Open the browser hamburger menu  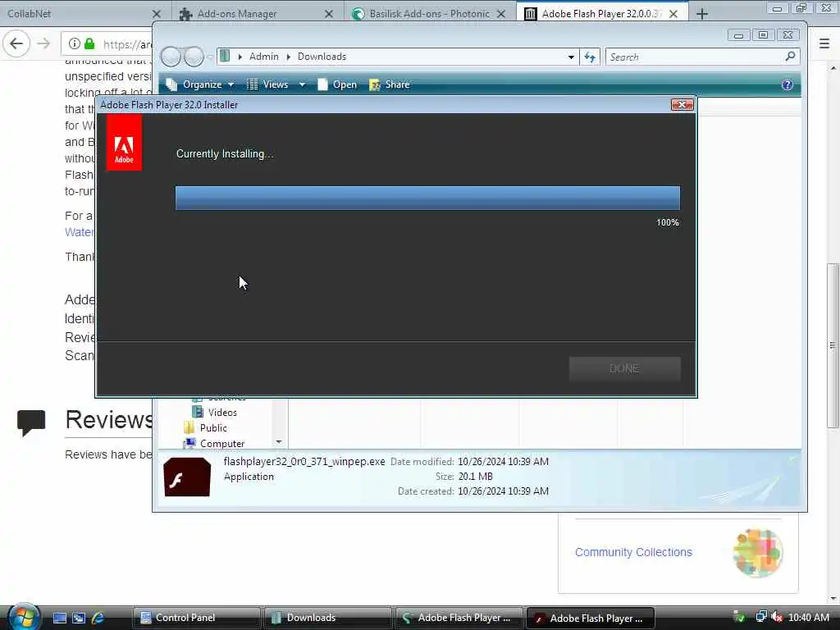click(824, 43)
